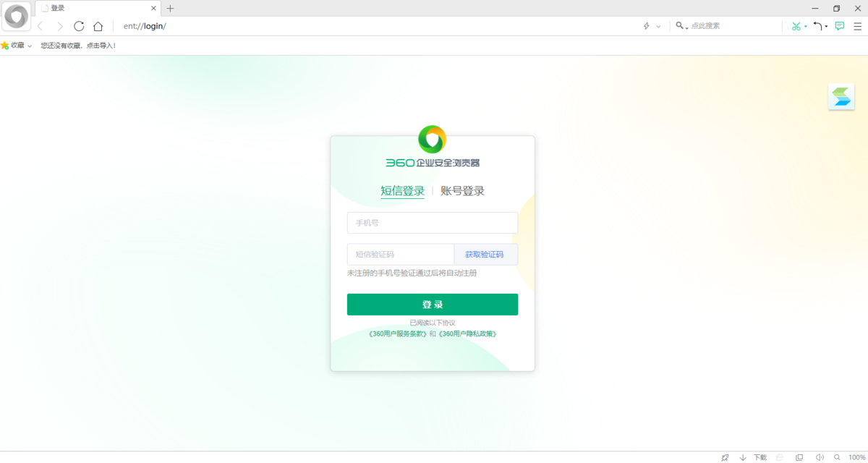This screenshot has height=463, width=868.
Task: Open '《360用户隐私政策》' link
Action: (x=468, y=334)
